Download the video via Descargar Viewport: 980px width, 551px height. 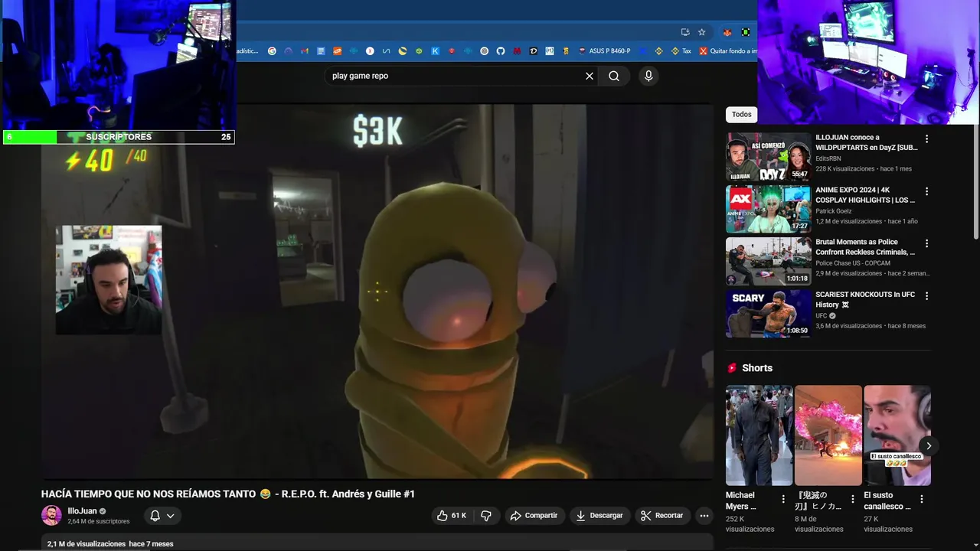(599, 516)
